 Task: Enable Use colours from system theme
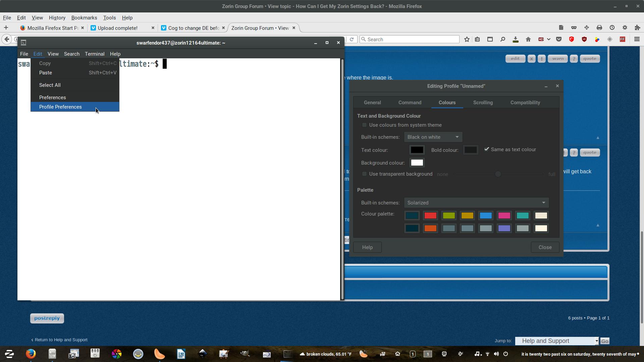coord(364,125)
